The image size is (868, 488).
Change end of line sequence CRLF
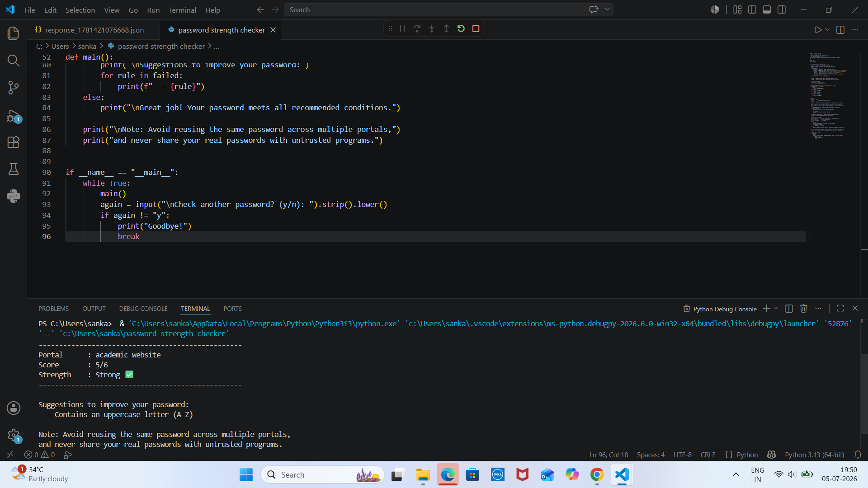[708, 455]
